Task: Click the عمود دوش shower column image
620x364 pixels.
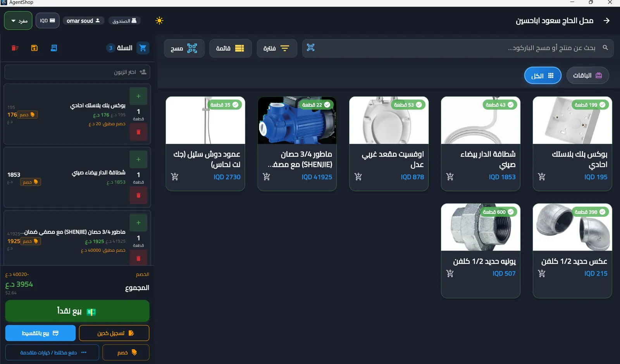Action: [205, 120]
